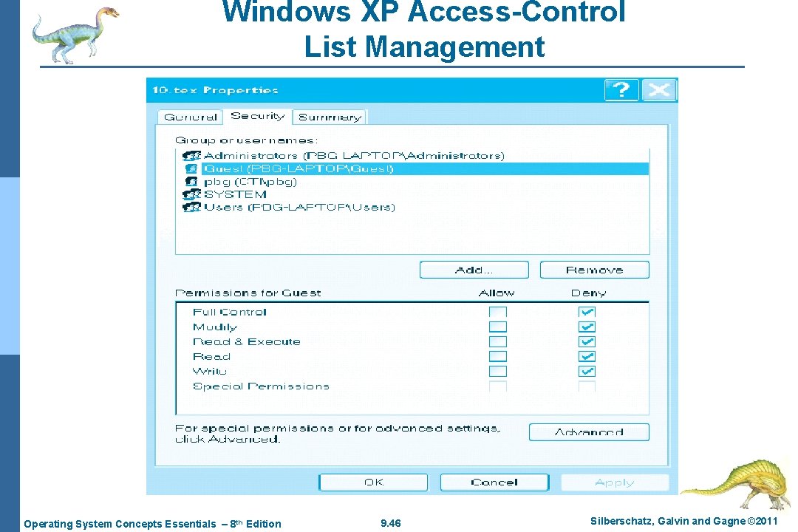This screenshot has width=798, height=532.
Task: Click the Administrators group icon
Action: (191, 156)
